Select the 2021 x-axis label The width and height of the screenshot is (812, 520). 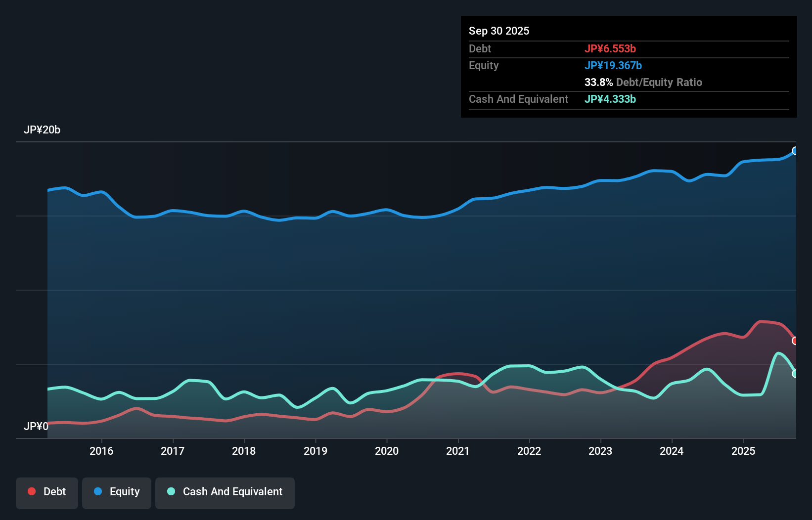pos(458,451)
